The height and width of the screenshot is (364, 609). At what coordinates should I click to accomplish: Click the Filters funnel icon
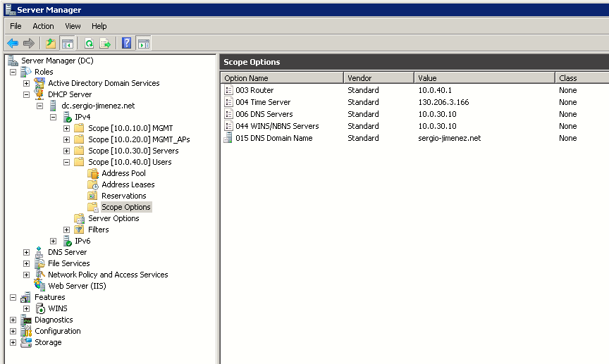(79, 230)
